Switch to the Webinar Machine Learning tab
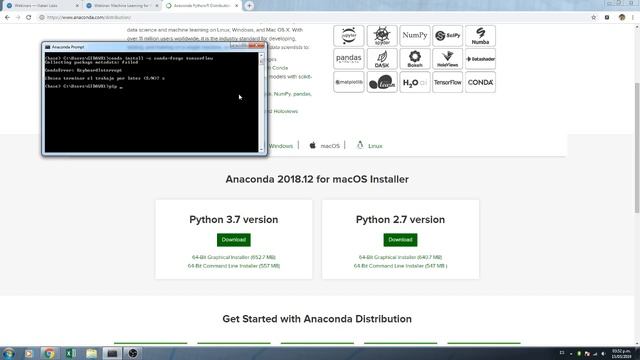 click(x=121, y=6)
